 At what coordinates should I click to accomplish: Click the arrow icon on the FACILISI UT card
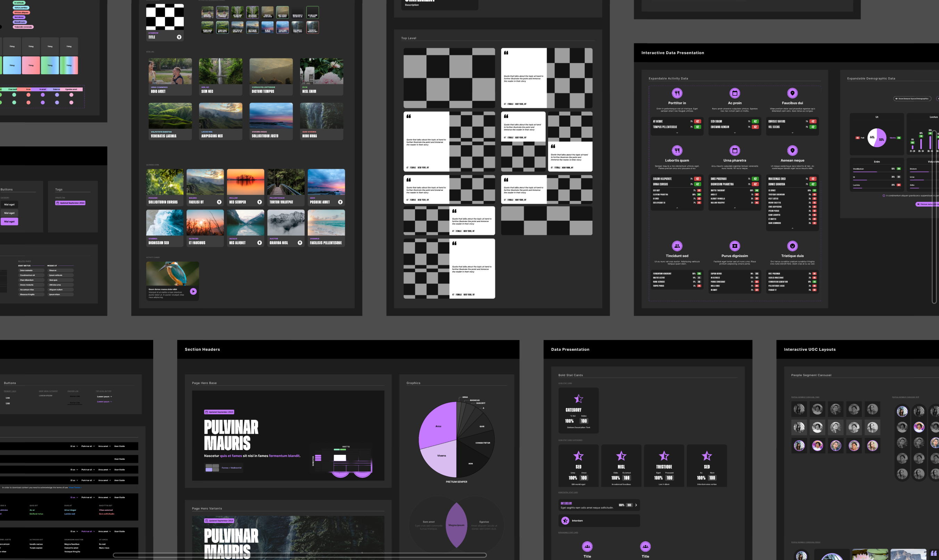(x=219, y=202)
